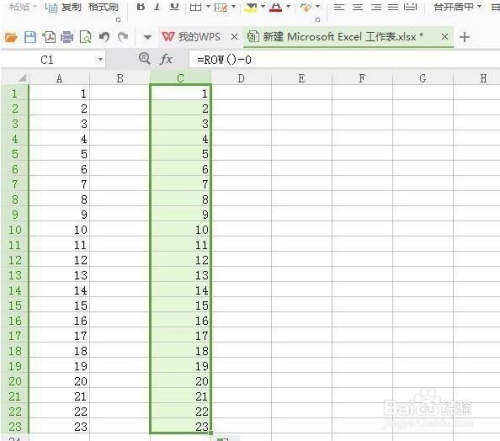Toggle Underline formatting
This screenshot has width=500, height=441.
[x=174, y=6]
